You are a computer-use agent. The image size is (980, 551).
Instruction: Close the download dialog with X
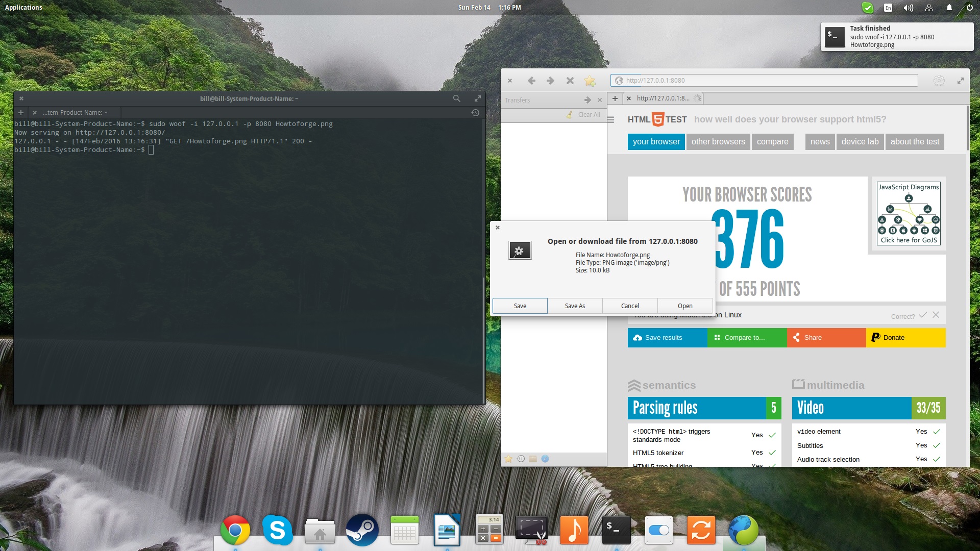[498, 228]
